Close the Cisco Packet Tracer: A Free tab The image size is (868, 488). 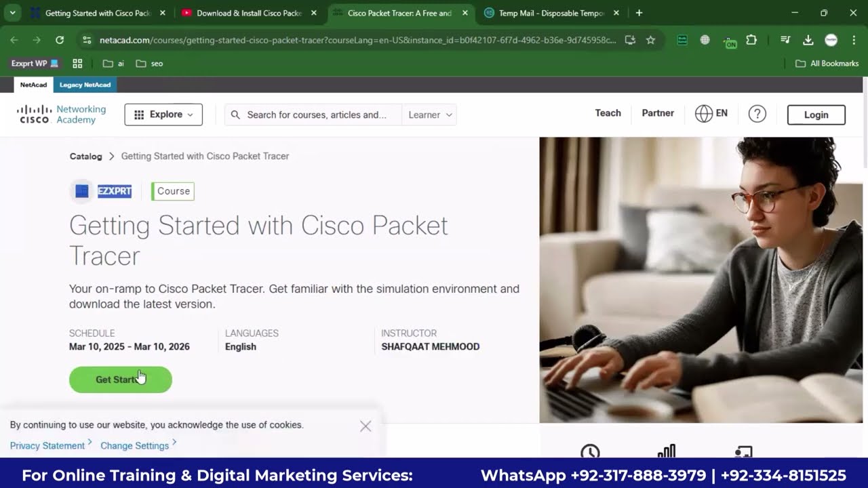tap(465, 13)
